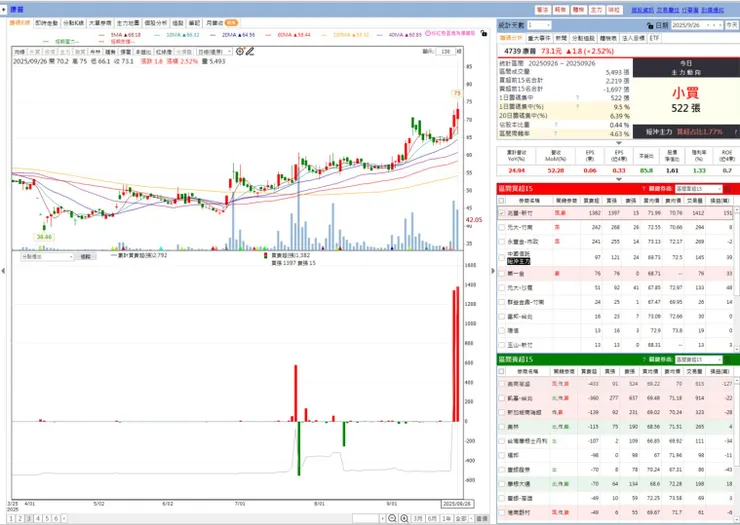The image size is (740, 525).
Task: Click help icon in 區間賣超15 header
Action: [644, 360]
